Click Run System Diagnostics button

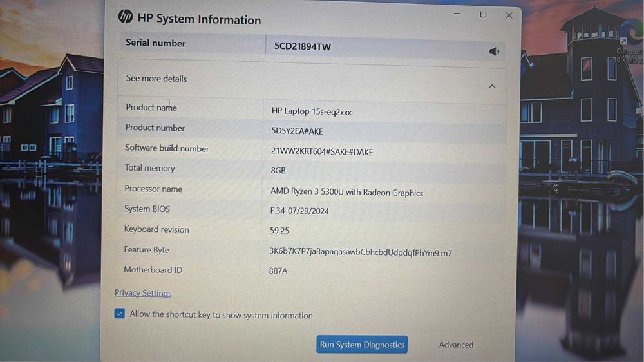[x=362, y=345]
